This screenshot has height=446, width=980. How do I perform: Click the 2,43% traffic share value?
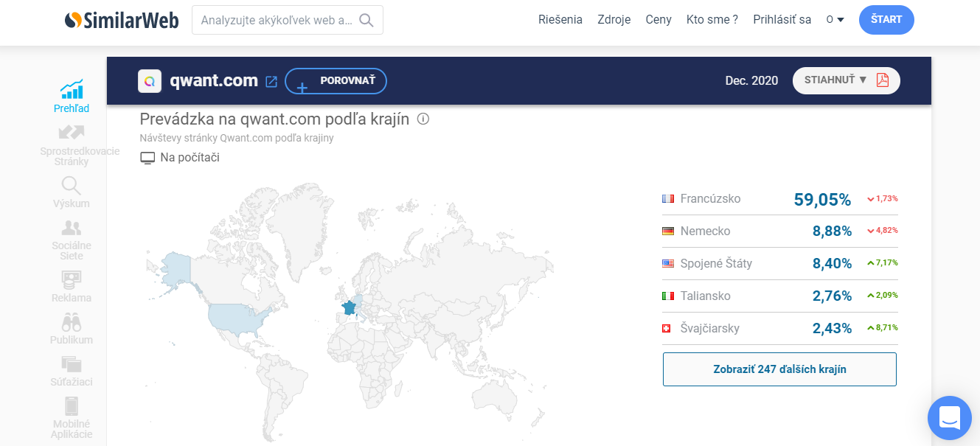(x=833, y=329)
